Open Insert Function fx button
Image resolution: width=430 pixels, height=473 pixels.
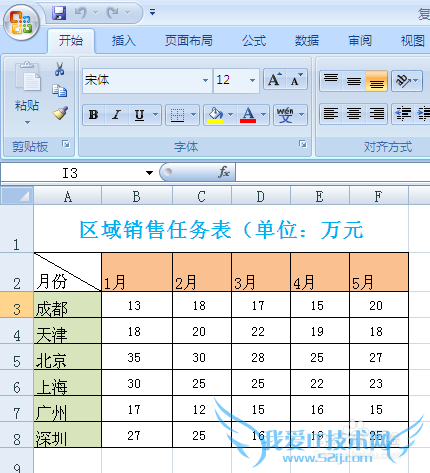tap(224, 172)
